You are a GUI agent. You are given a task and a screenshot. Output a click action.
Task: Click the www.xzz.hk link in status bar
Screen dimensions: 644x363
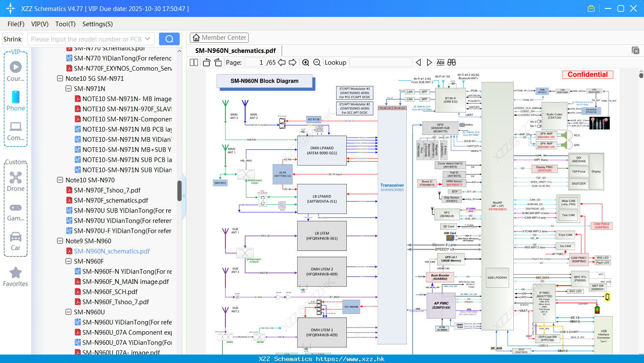tap(351, 359)
